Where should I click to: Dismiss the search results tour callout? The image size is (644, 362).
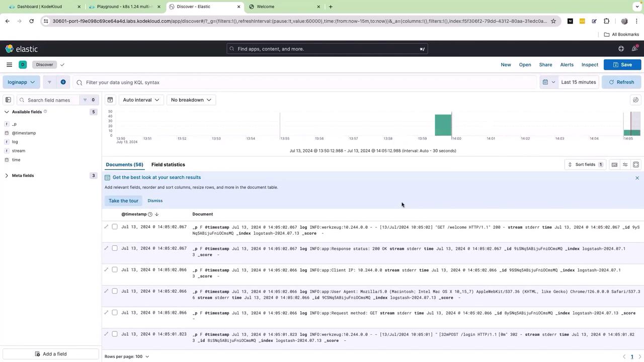[155, 201]
